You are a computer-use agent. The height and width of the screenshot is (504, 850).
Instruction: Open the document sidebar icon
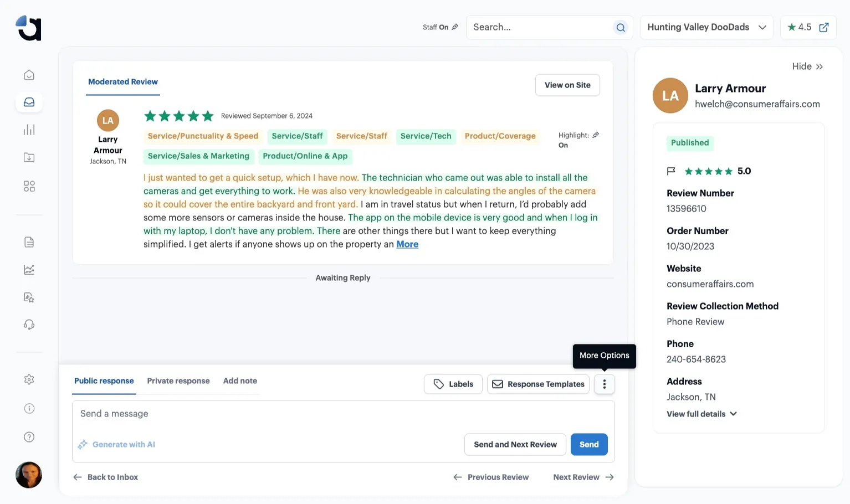pyautogui.click(x=29, y=242)
